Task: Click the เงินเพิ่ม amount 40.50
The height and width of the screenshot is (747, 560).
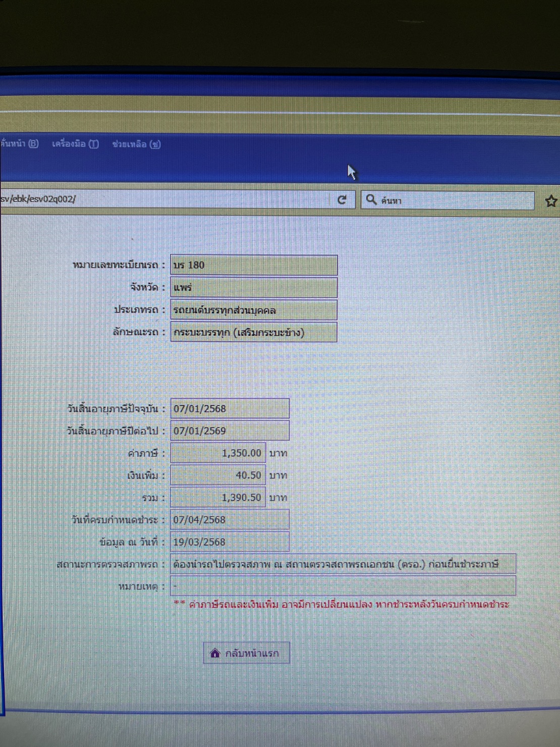Action: pos(218,475)
